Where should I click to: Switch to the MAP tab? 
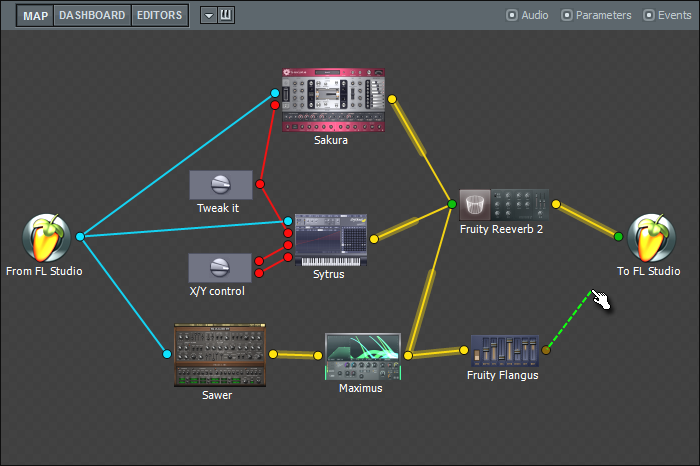click(x=35, y=15)
